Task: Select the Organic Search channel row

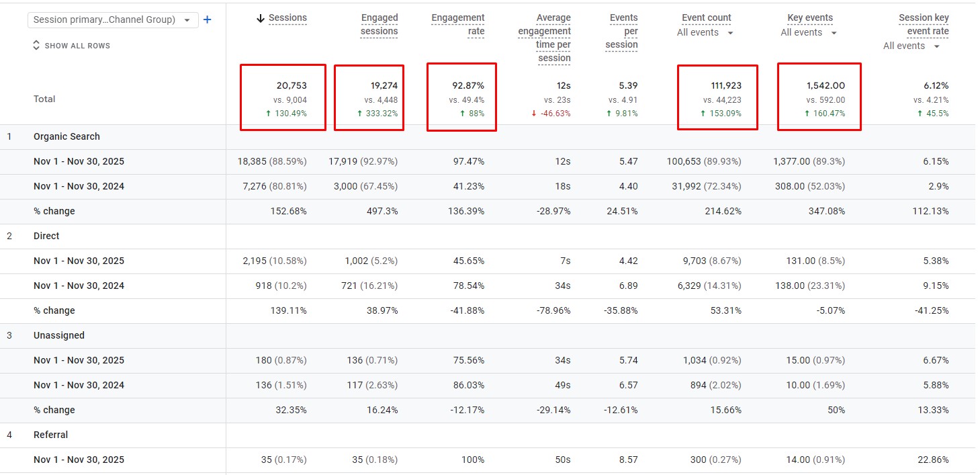Action: point(66,136)
